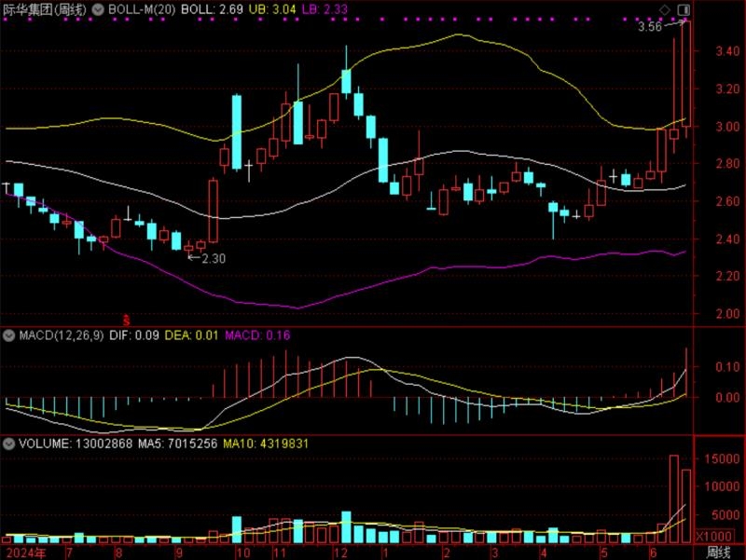Click the 3.40 price axis label

pyautogui.click(x=727, y=50)
